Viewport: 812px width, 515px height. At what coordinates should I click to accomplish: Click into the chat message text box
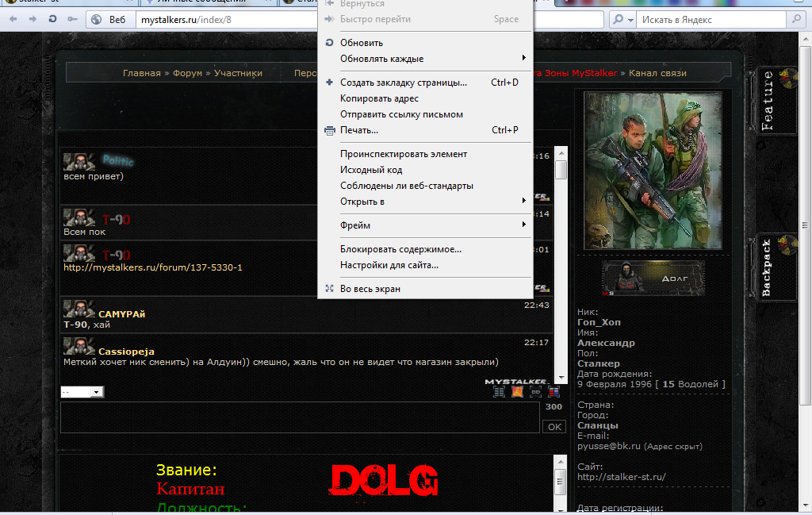pos(301,417)
